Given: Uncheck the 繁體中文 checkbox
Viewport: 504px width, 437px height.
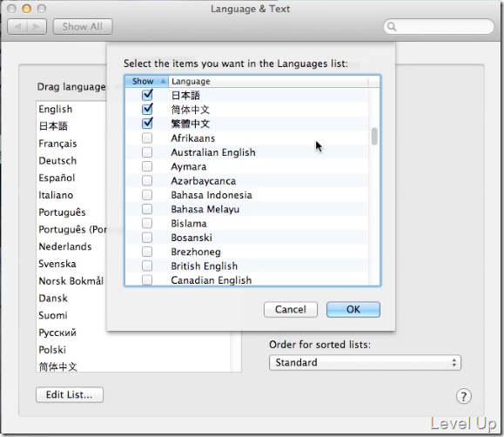Looking at the screenshot, I should pyautogui.click(x=147, y=124).
